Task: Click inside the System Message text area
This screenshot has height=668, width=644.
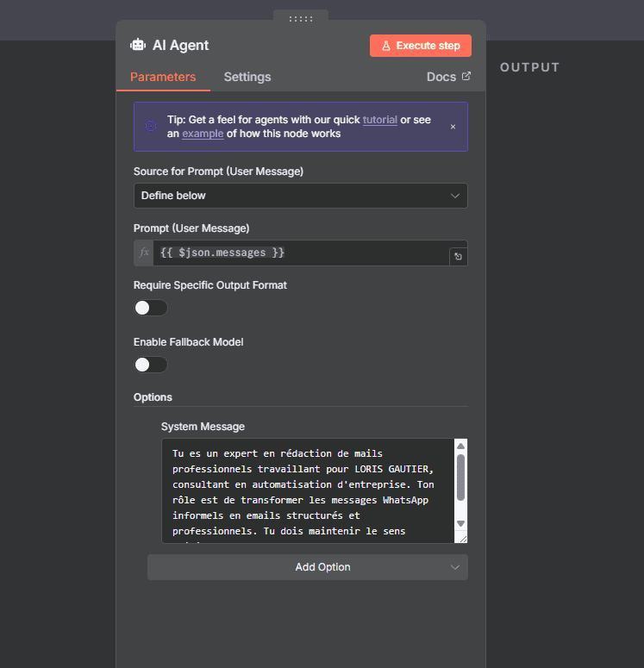Action: point(308,490)
